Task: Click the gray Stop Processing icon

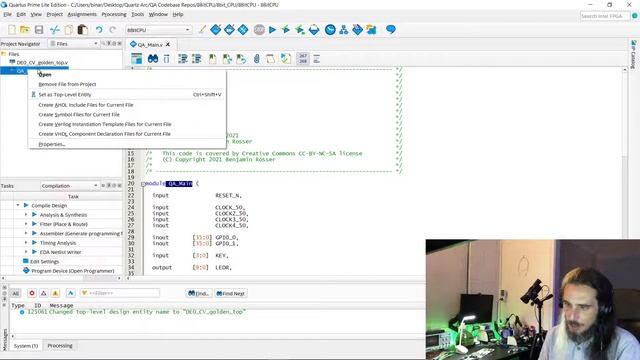Action: tap(259, 29)
